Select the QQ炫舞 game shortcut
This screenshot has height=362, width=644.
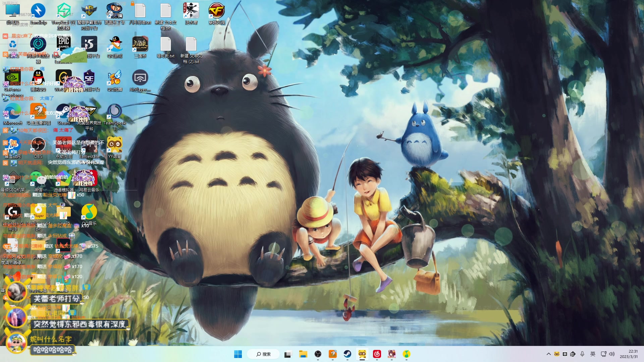pos(114,80)
